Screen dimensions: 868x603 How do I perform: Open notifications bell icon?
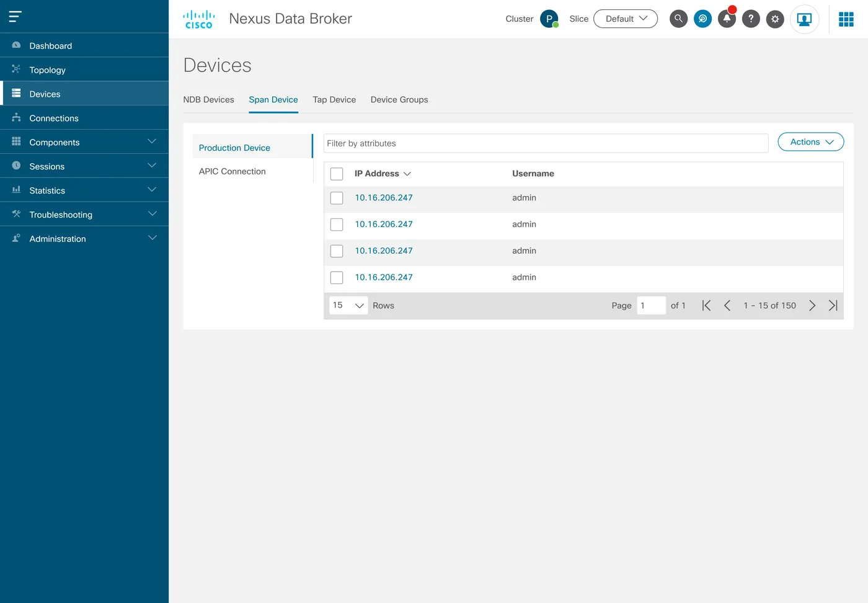(x=727, y=19)
